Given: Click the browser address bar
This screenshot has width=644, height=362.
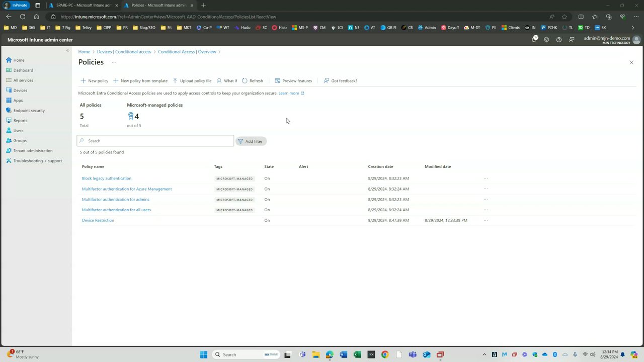Looking at the screenshot, I should (302, 17).
